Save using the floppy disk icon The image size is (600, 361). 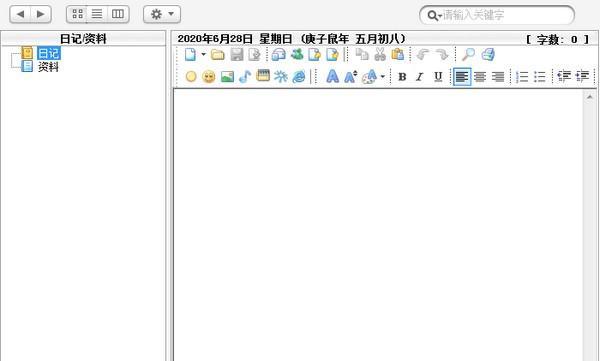coord(237,55)
